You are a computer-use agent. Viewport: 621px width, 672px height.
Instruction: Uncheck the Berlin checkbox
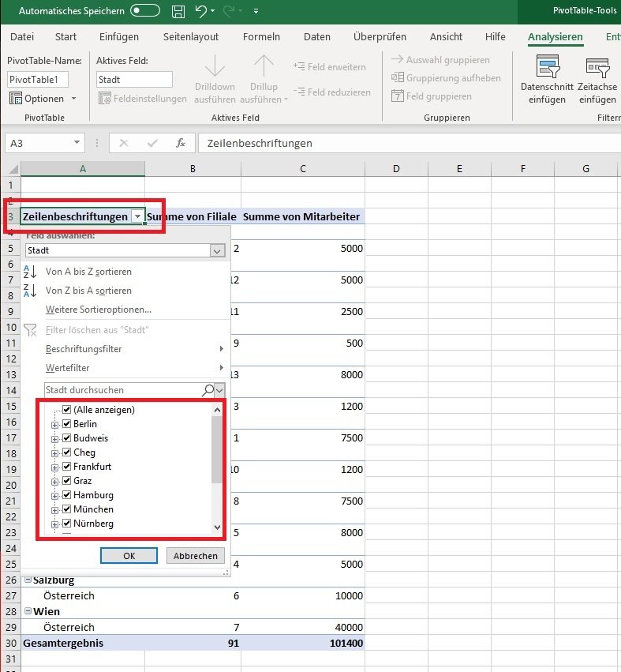(67, 424)
